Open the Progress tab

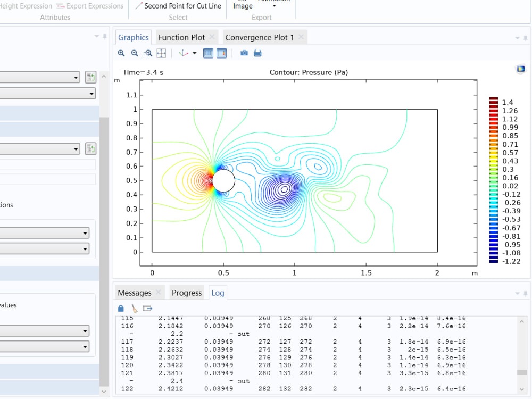(187, 293)
